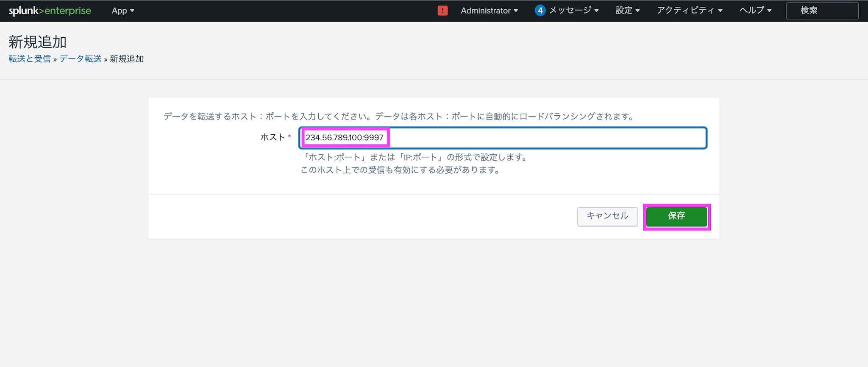Click the 検索 search box
The width and height of the screenshot is (868, 367).
click(x=822, y=11)
